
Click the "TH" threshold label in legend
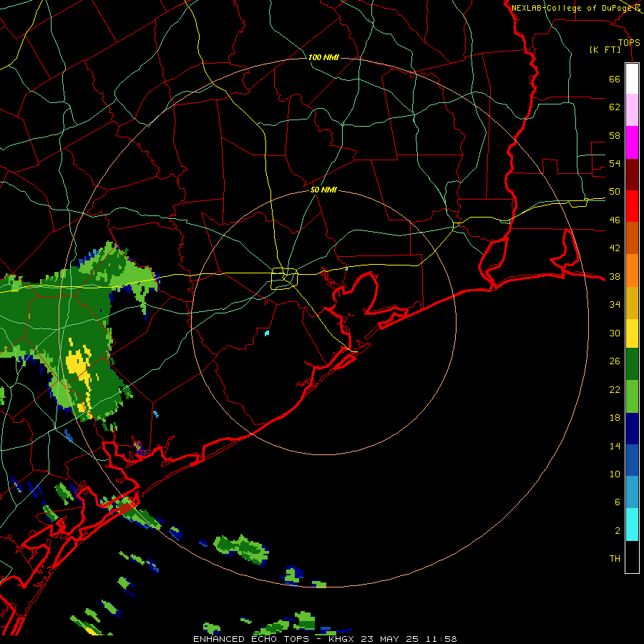[615, 559]
